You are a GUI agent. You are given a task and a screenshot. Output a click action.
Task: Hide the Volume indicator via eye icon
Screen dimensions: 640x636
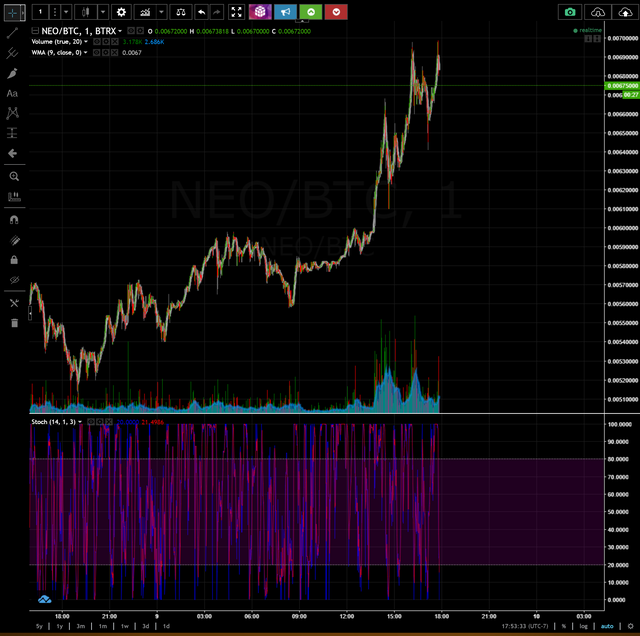pyautogui.click(x=97, y=42)
